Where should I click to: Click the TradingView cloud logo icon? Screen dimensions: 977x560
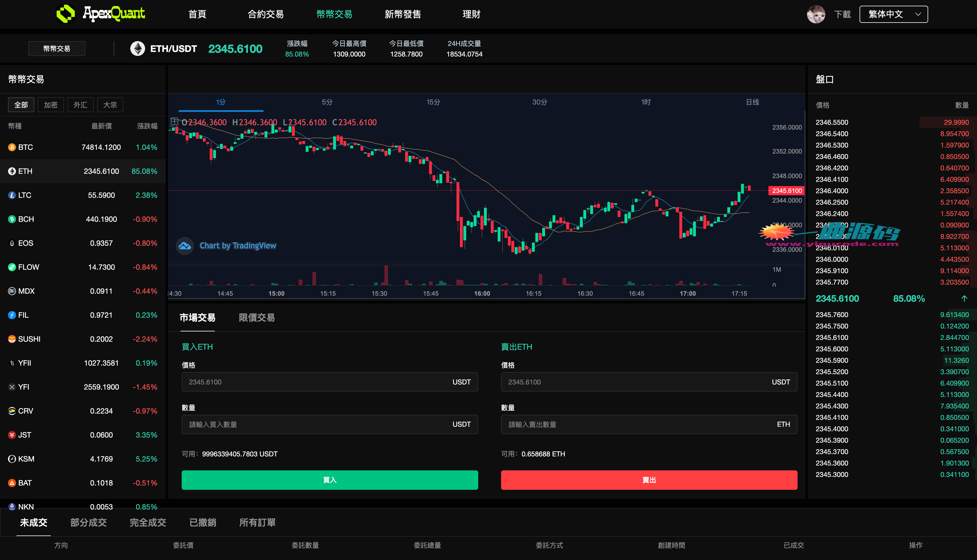185,246
